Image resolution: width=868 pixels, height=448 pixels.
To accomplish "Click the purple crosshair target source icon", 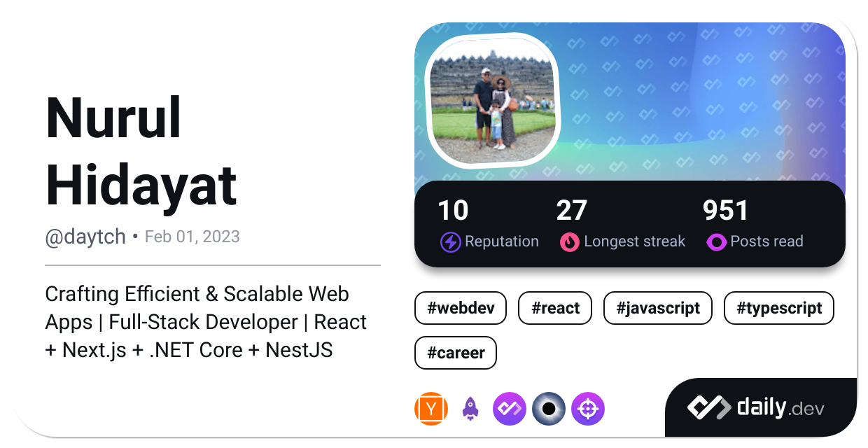I will (x=587, y=409).
